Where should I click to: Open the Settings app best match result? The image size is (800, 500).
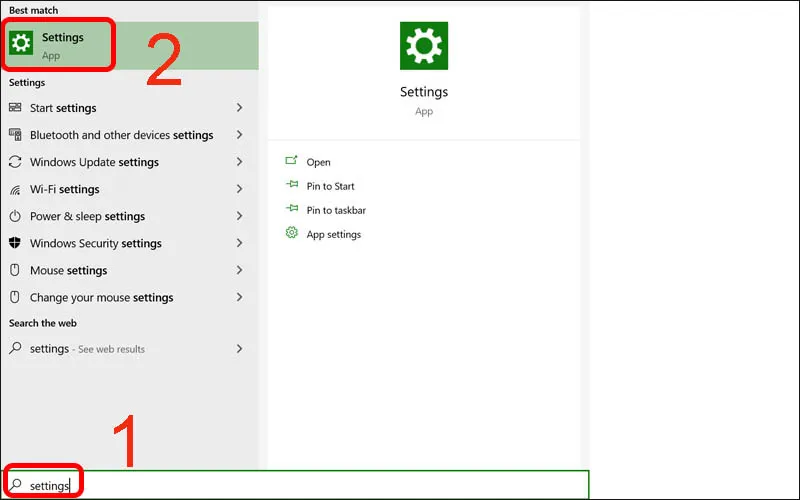[x=130, y=45]
